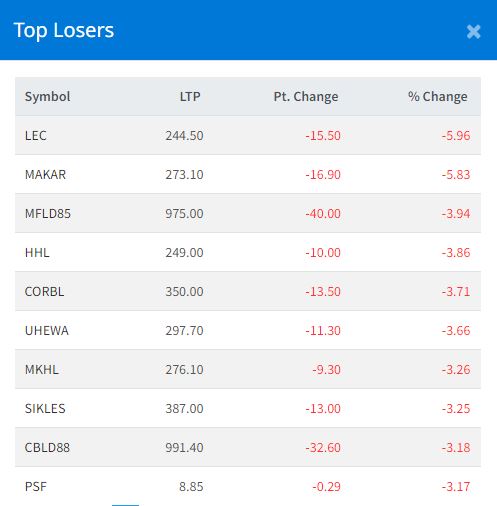Select the 991.40 LTP value of CBLD88
The width and height of the screenshot is (497, 506).
point(184,448)
